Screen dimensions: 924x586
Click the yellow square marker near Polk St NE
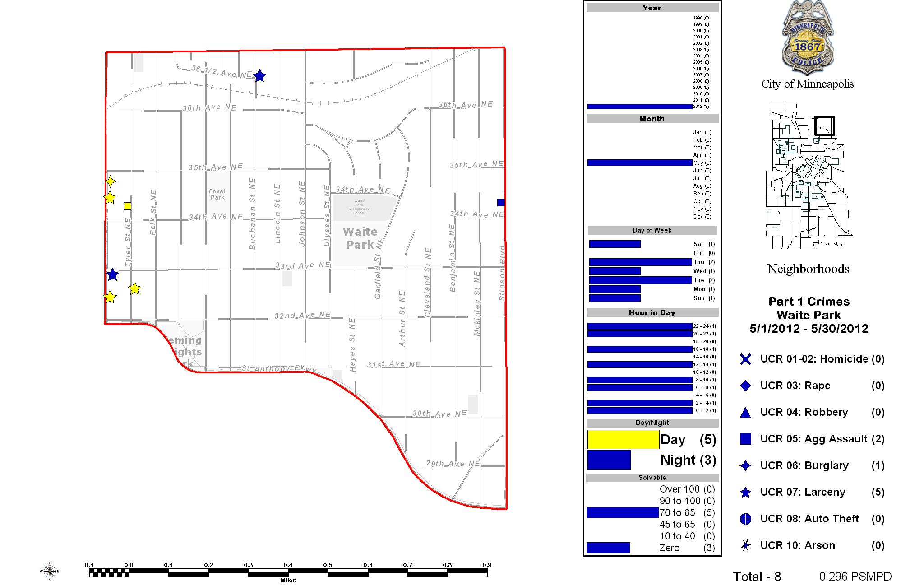pyautogui.click(x=127, y=206)
